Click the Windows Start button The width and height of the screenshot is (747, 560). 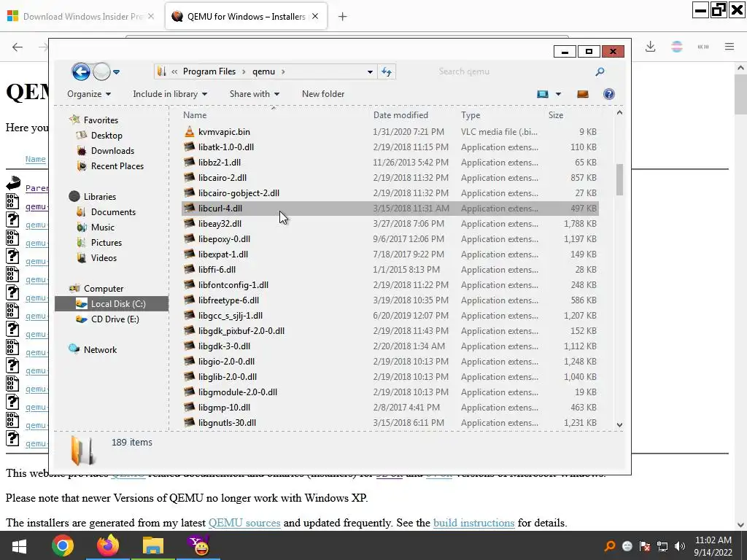pyautogui.click(x=20, y=545)
